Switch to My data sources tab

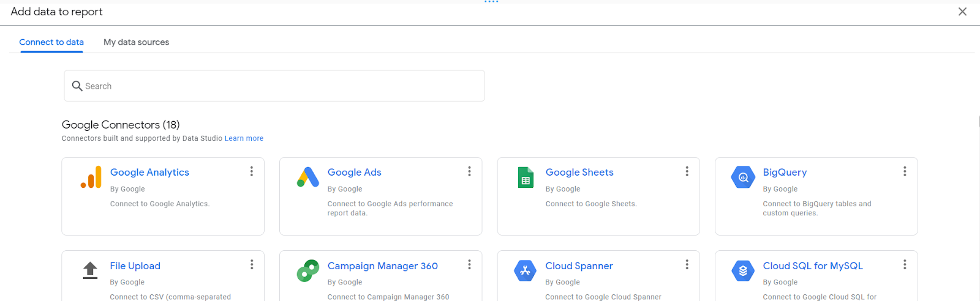136,42
